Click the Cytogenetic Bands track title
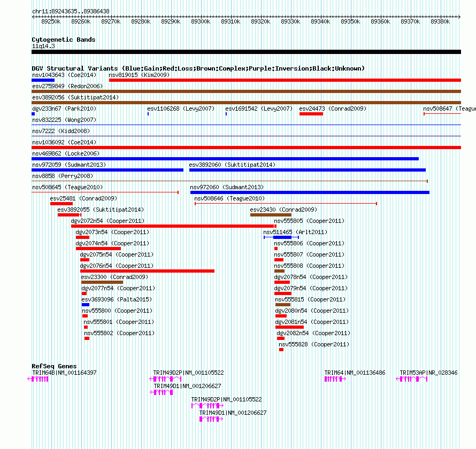Screen dimensions: 476x449 click(x=64, y=40)
